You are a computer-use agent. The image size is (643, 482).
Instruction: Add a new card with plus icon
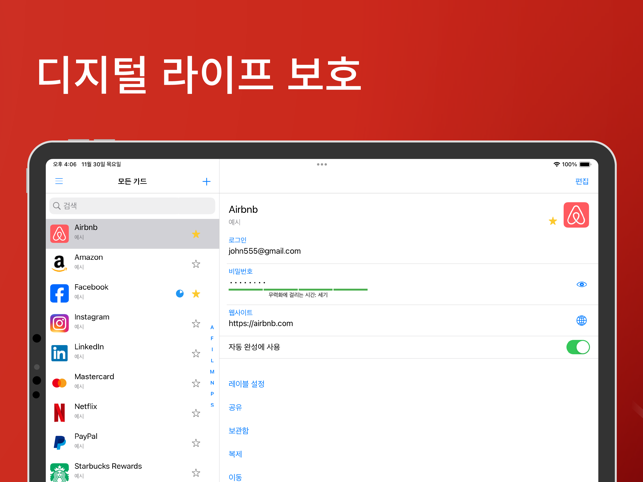click(206, 182)
